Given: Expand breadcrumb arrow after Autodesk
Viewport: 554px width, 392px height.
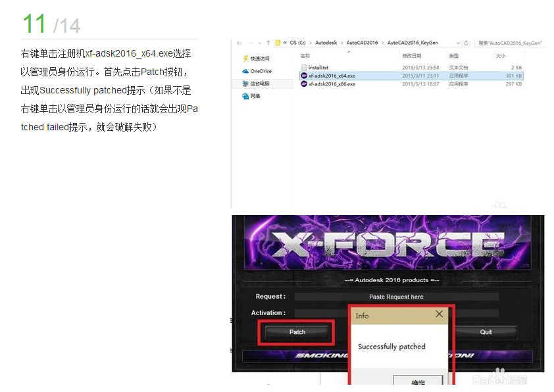Looking at the screenshot, I should click(341, 43).
